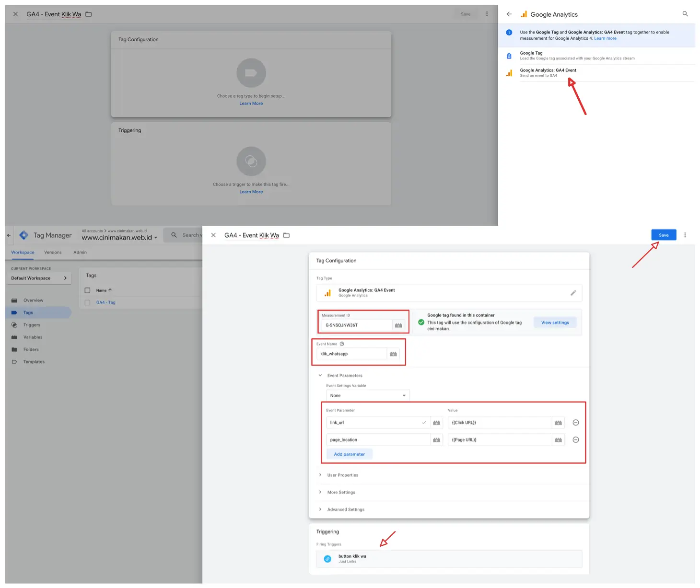Close the tag editor with the blue Save

coord(213,235)
